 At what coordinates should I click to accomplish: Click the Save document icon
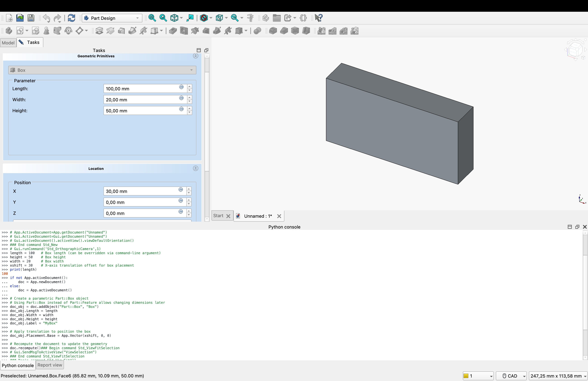[31, 18]
